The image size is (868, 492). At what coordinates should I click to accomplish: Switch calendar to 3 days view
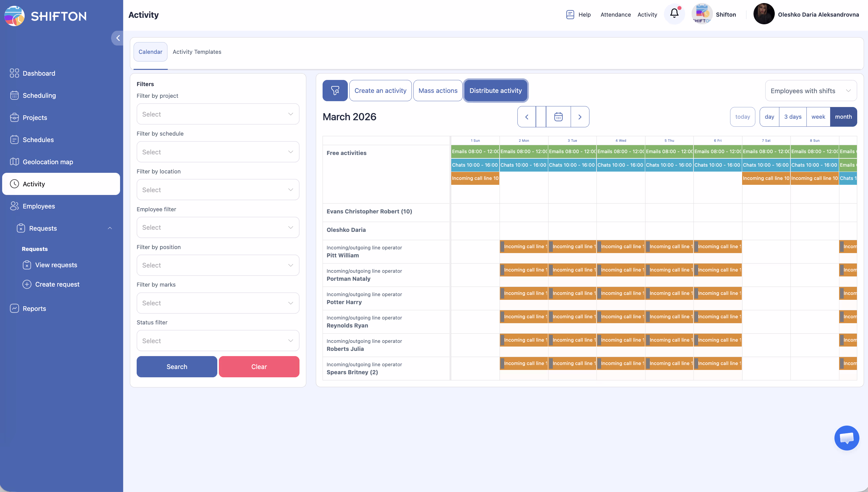tap(793, 117)
